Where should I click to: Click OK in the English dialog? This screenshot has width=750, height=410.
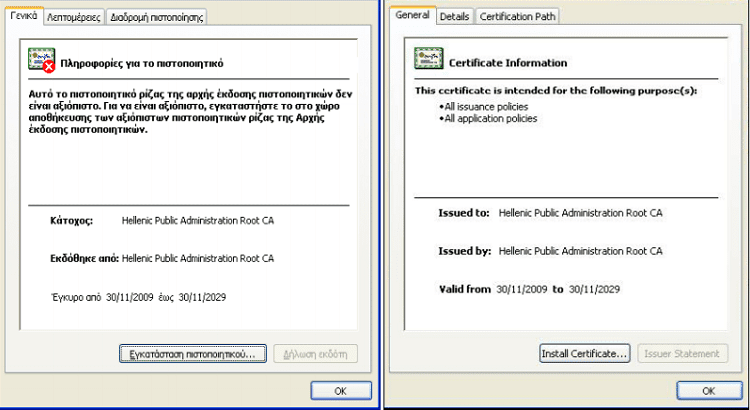[709, 391]
